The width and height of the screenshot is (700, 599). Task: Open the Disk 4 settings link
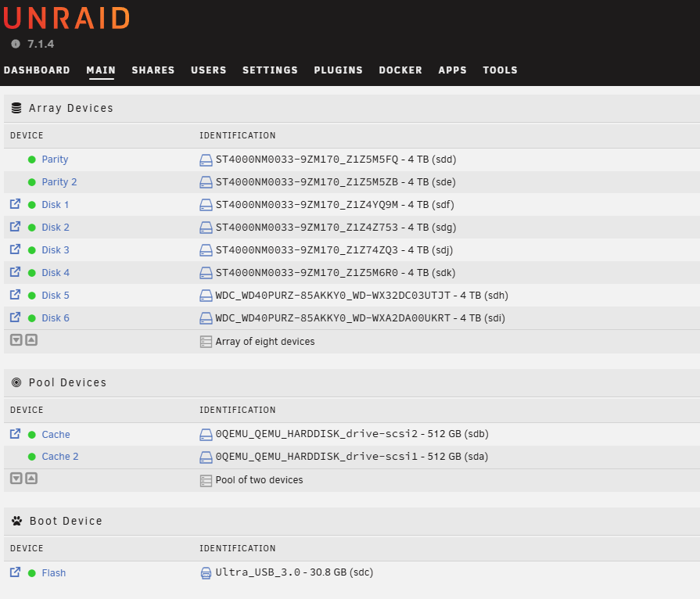click(x=56, y=273)
